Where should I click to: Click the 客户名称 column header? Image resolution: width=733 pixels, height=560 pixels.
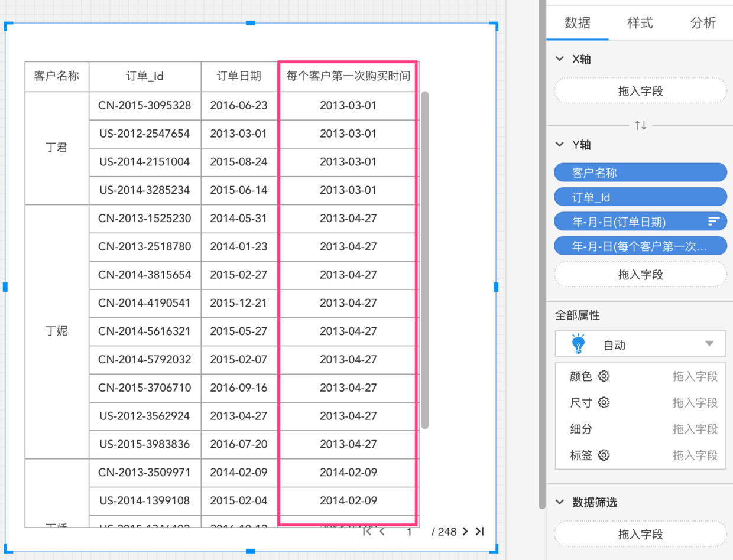tap(57, 76)
